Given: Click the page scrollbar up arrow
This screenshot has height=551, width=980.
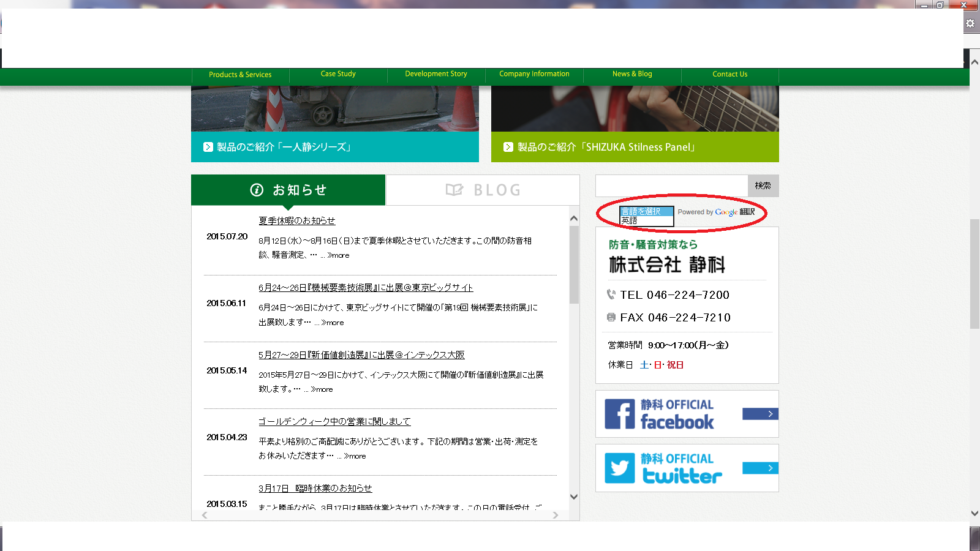Looking at the screenshot, I should (974, 62).
